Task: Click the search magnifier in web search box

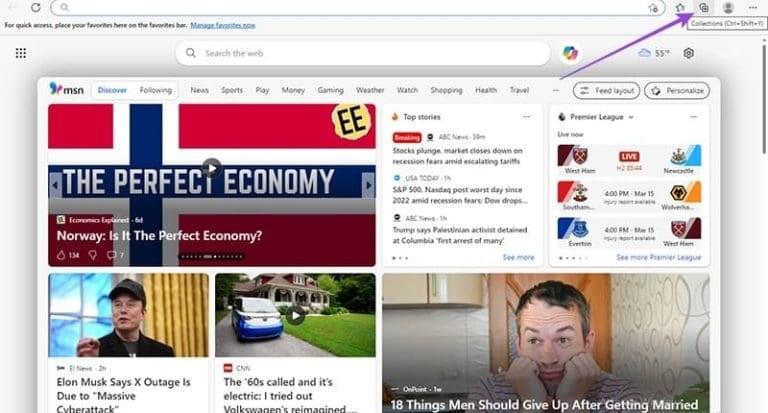Action: (x=191, y=53)
